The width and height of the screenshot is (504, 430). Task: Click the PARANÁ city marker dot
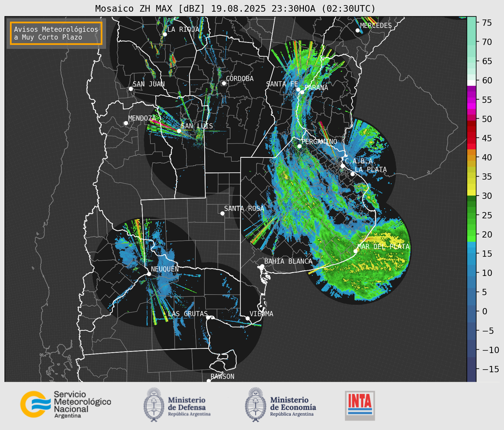coord(302,92)
